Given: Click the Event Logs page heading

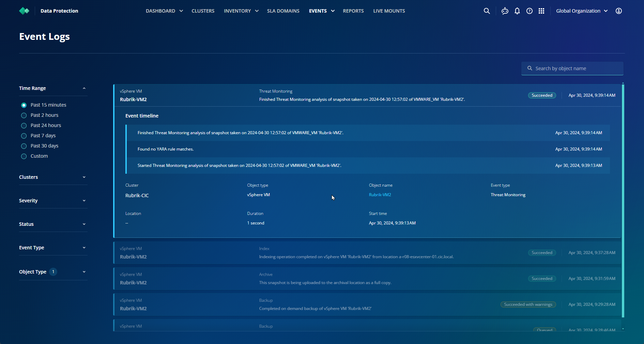Looking at the screenshot, I should point(44,36).
